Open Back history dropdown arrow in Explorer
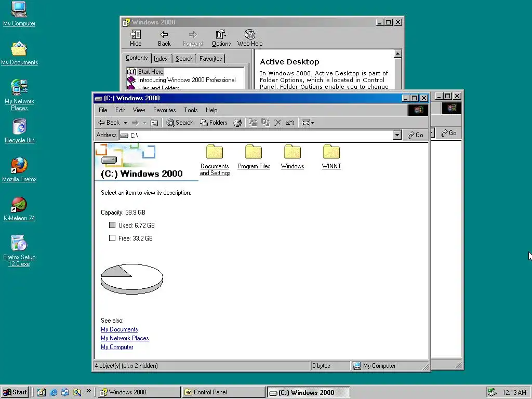 tap(125, 123)
